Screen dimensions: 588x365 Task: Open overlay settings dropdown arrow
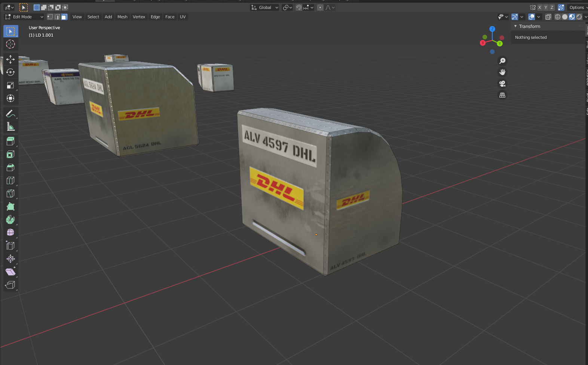tap(539, 17)
